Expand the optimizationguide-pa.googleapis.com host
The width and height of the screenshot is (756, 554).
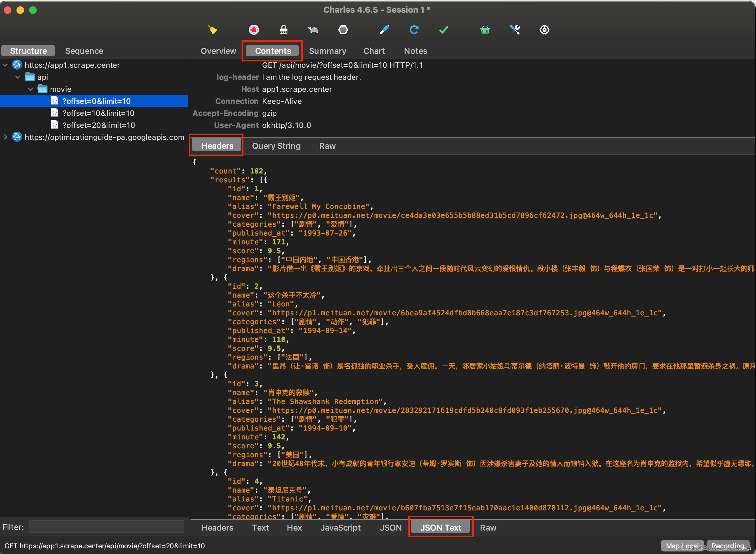coord(5,137)
